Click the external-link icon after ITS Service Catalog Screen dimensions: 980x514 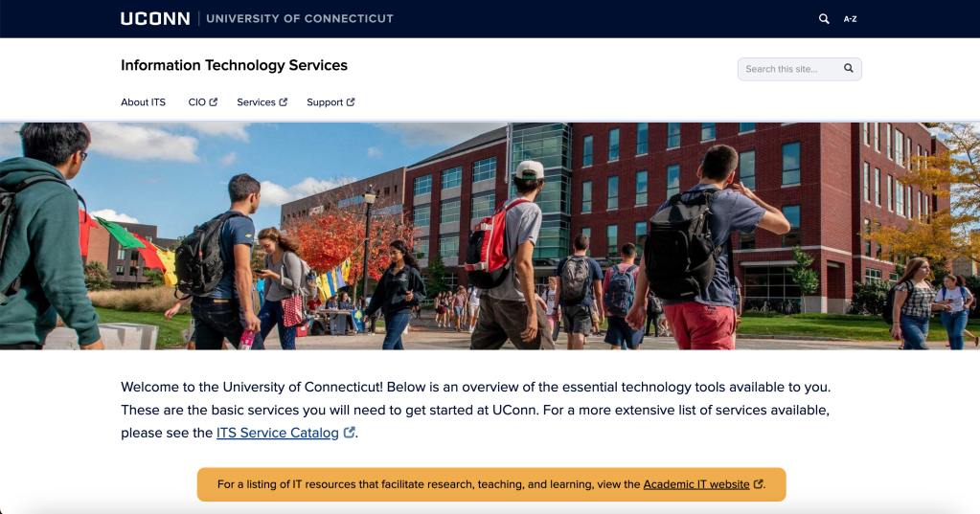point(350,433)
